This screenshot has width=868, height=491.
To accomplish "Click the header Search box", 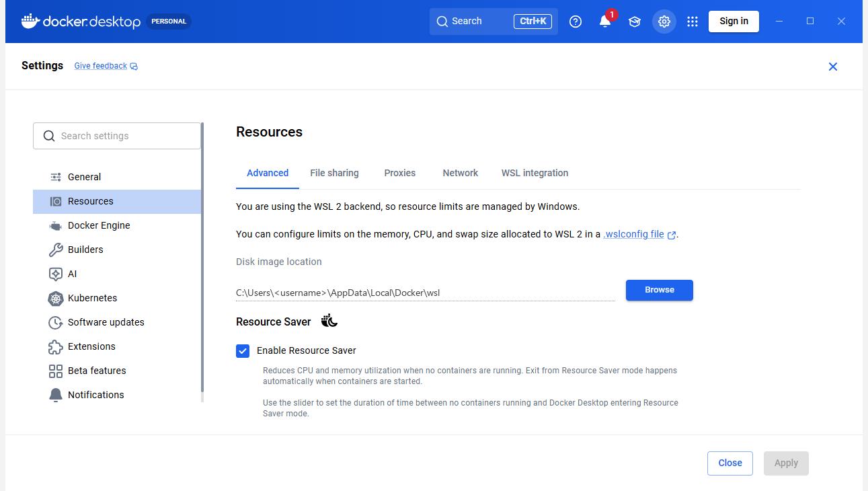I will pos(494,22).
